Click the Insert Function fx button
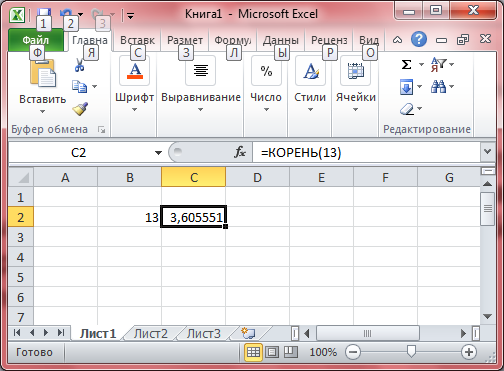504x371 pixels. [239, 152]
